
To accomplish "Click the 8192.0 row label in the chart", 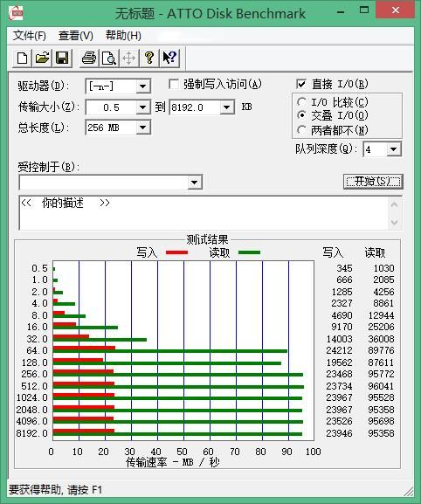I will [31, 433].
